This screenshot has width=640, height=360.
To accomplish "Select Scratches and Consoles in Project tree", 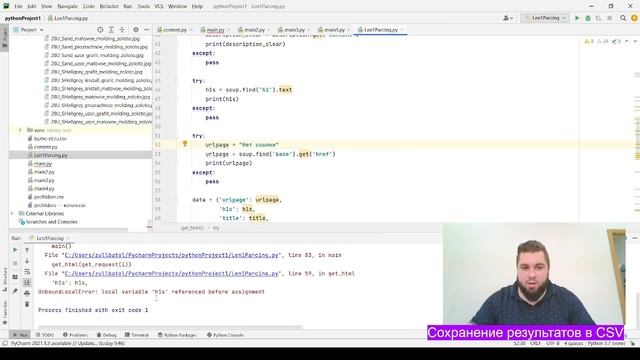I will tap(51, 222).
